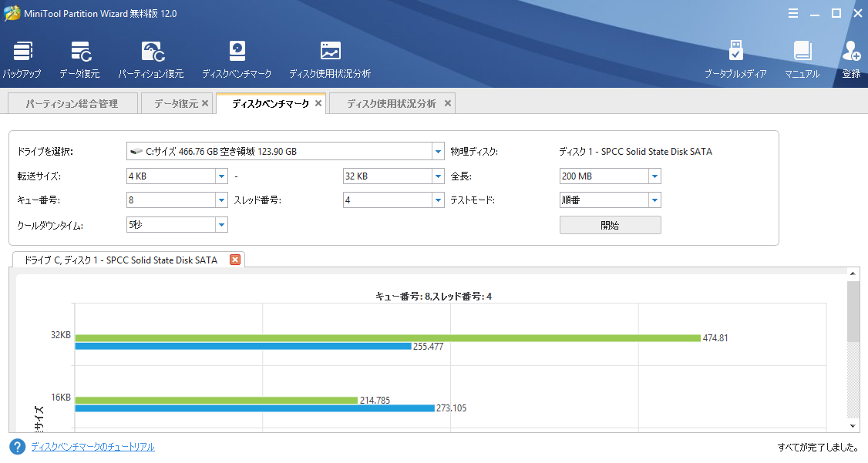Click the chart scrollbar down arrow

[853, 426]
